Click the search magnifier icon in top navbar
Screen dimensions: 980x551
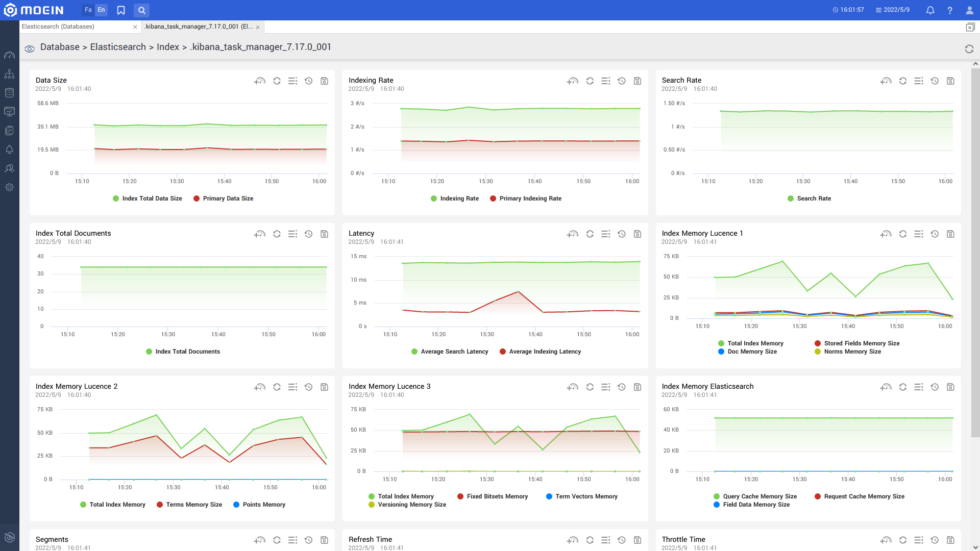tap(141, 10)
